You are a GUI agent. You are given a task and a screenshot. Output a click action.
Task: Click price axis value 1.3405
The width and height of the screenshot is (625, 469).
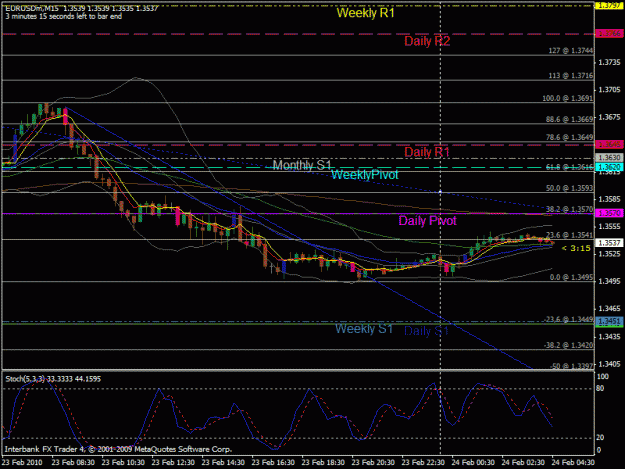coord(609,364)
